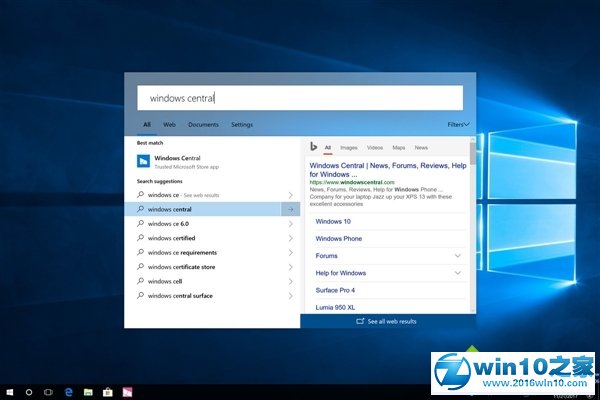Launch Microsoft Edge from the taskbar
600x400 pixels.
(68, 390)
